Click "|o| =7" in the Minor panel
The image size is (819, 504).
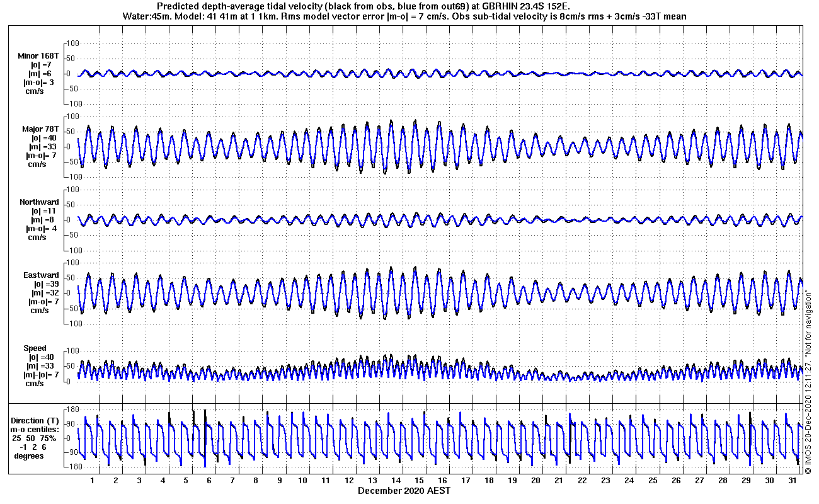(x=41, y=65)
